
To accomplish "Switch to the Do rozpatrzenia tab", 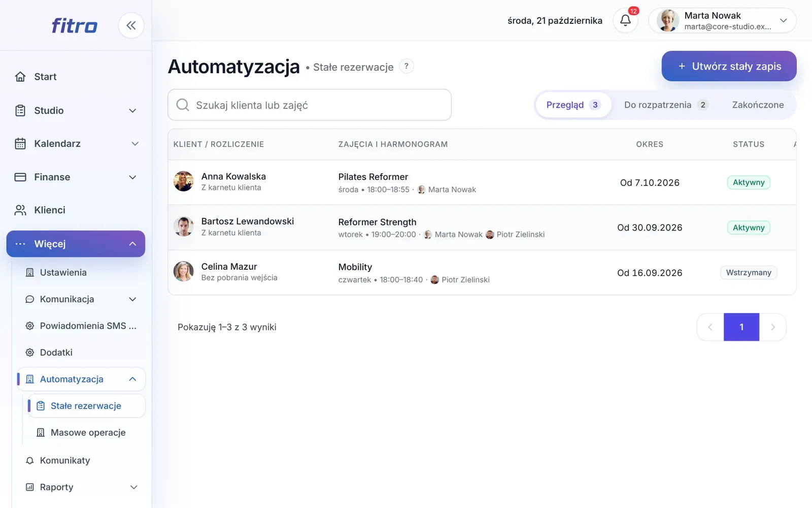I will point(666,105).
